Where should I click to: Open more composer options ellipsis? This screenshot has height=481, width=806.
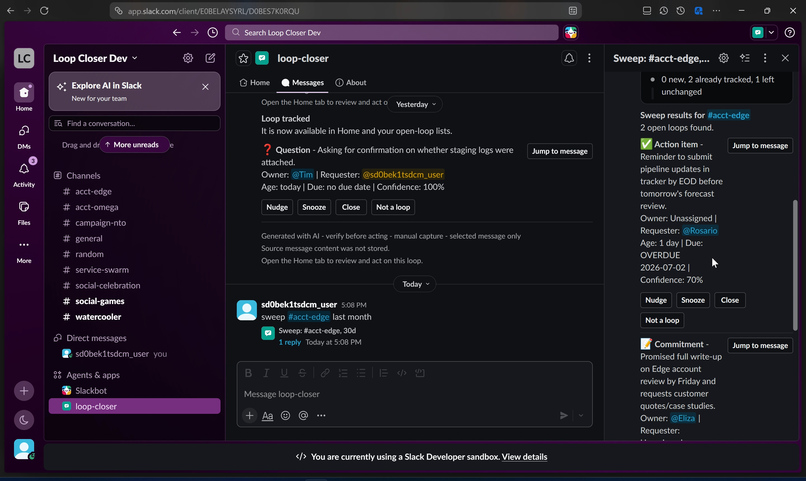(321, 415)
